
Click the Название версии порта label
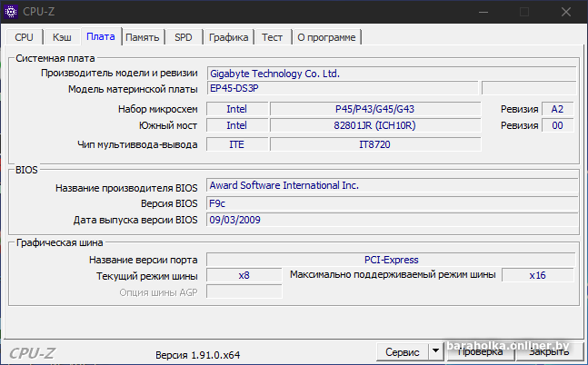[x=144, y=260]
